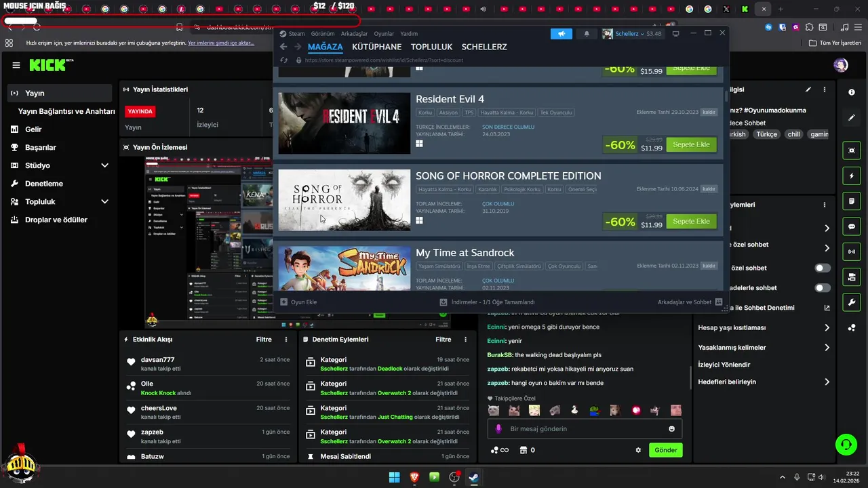Click the pencil icon in Kick right sidebar
This screenshot has height=488, width=868.
point(852,118)
